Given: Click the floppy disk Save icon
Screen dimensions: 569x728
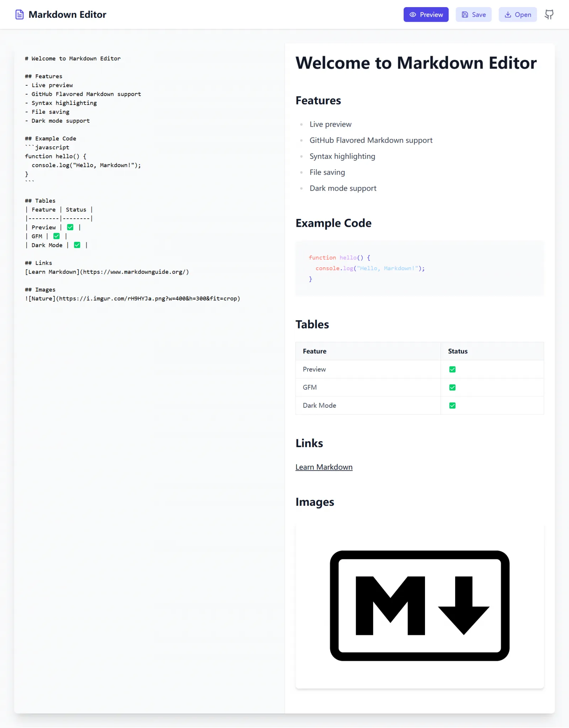Looking at the screenshot, I should [465, 15].
